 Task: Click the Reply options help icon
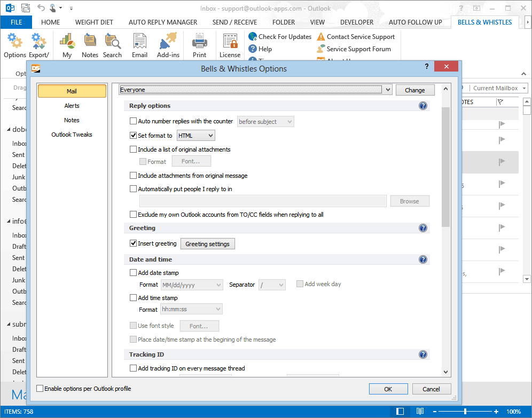click(x=423, y=106)
